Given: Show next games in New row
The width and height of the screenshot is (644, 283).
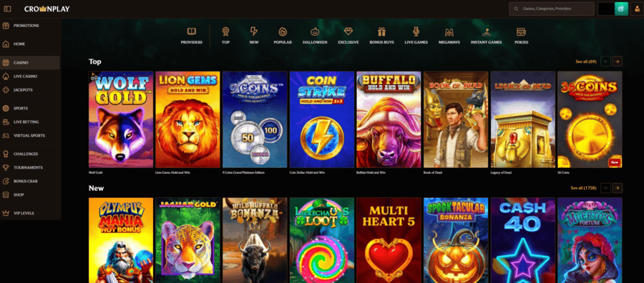Looking at the screenshot, I should coord(618,188).
